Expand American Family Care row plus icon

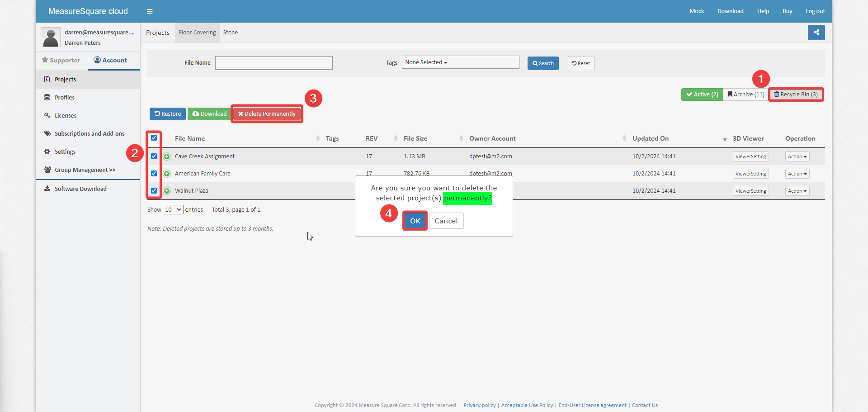[x=167, y=174]
